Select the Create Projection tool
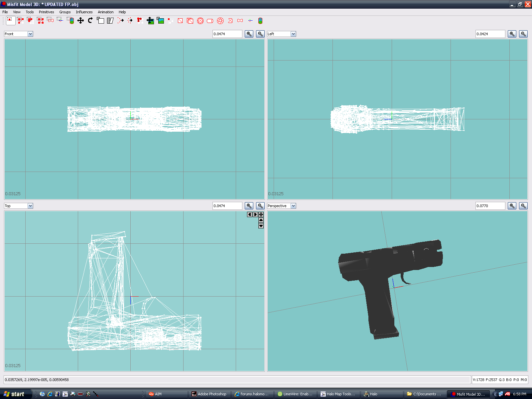This screenshot has height=399, width=532. [260, 21]
